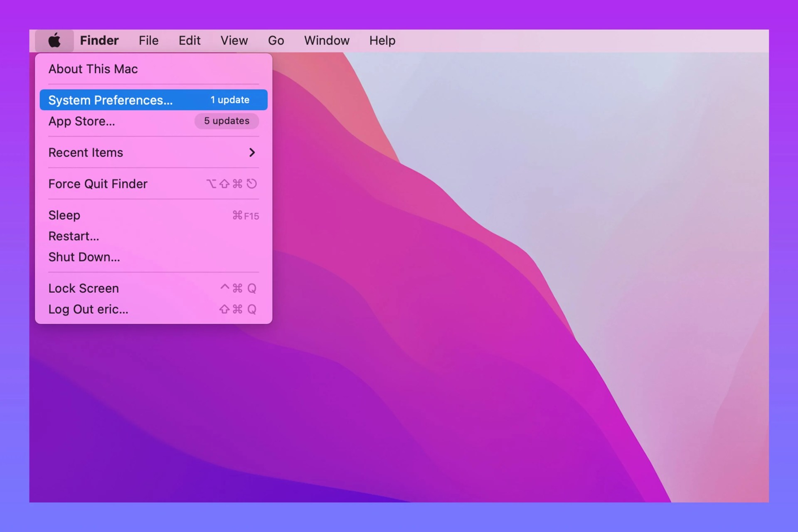The height and width of the screenshot is (532, 798).
Task: Open the View menu
Action: pos(234,41)
